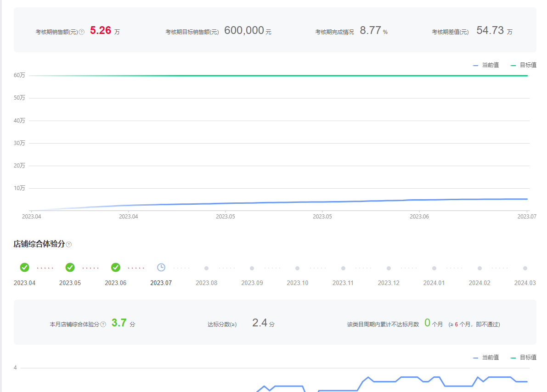The height and width of the screenshot is (392, 547).
Task: Click the gray dot above 2024.02
Action: pos(479,268)
